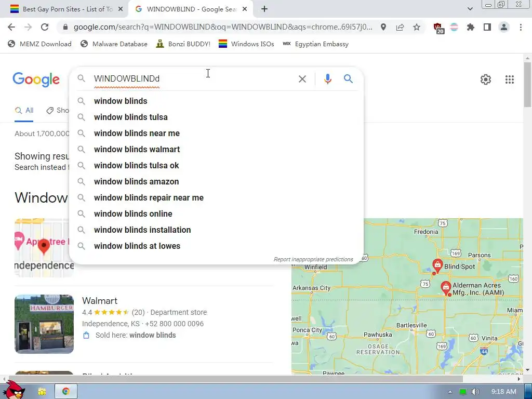Open a new tab with the plus button
This screenshot has width=532, height=399.
click(264, 9)
